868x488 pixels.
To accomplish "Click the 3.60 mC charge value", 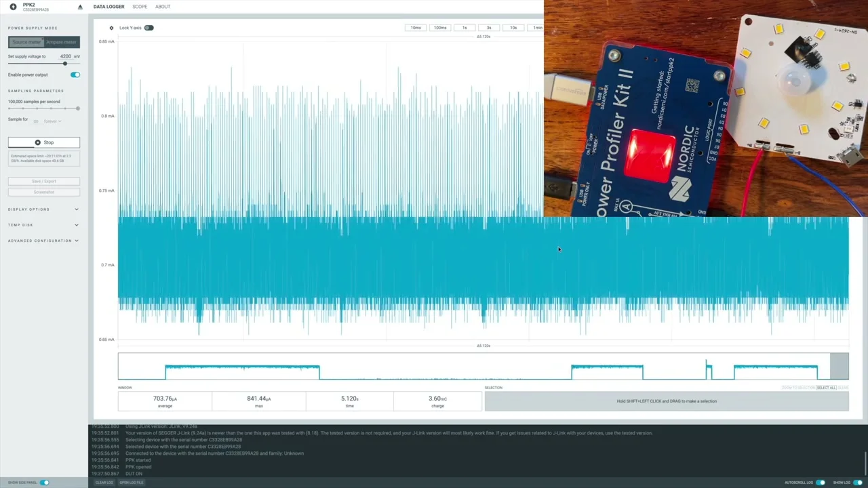I will (437, 399).
